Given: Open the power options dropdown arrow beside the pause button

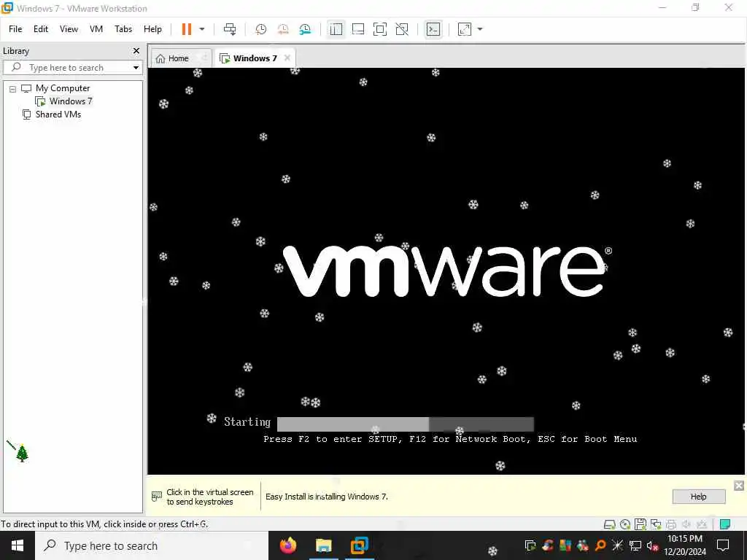Looking at the screenshot, I should tap(202, 29).
